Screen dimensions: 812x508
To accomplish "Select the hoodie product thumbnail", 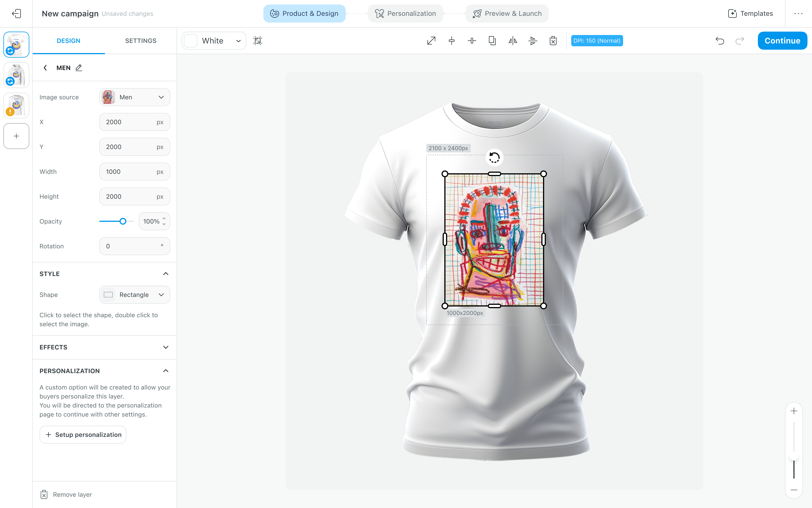I will pos(16,75).
